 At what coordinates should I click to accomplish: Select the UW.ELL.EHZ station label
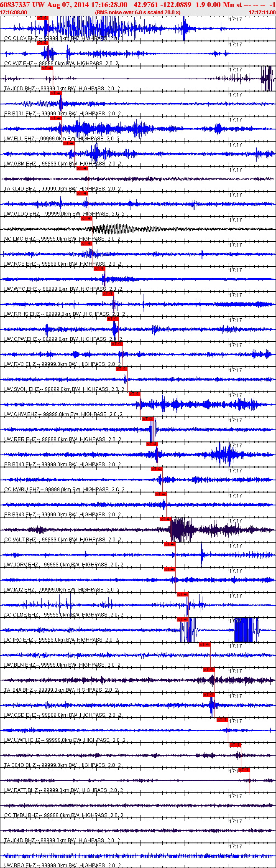(x=62, y=139)
